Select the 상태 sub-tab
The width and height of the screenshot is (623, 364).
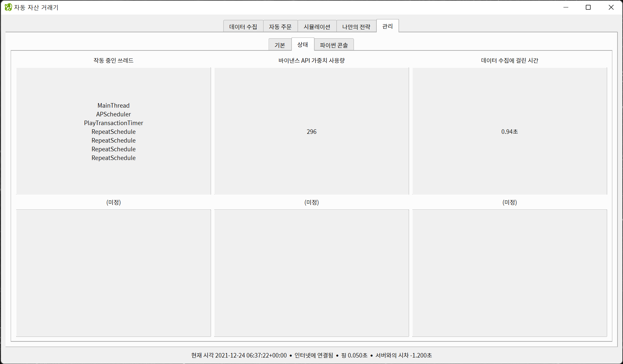(303, 45)
